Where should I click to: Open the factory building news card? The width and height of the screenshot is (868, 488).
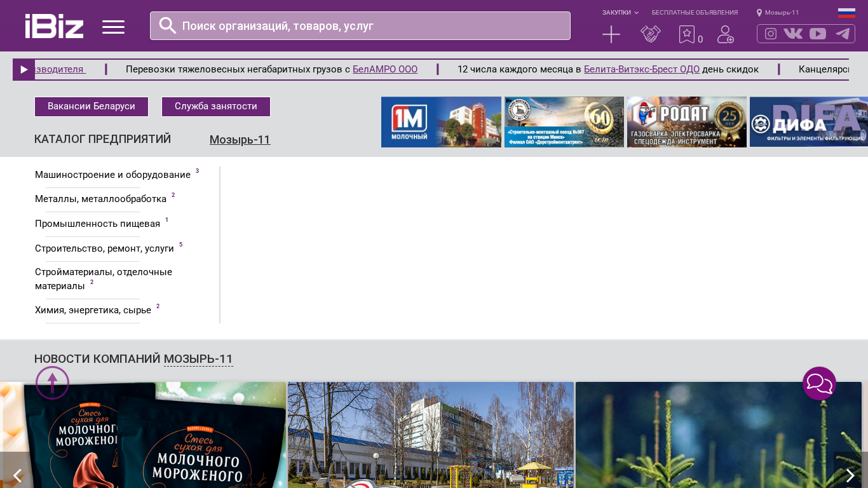point(431,435)
